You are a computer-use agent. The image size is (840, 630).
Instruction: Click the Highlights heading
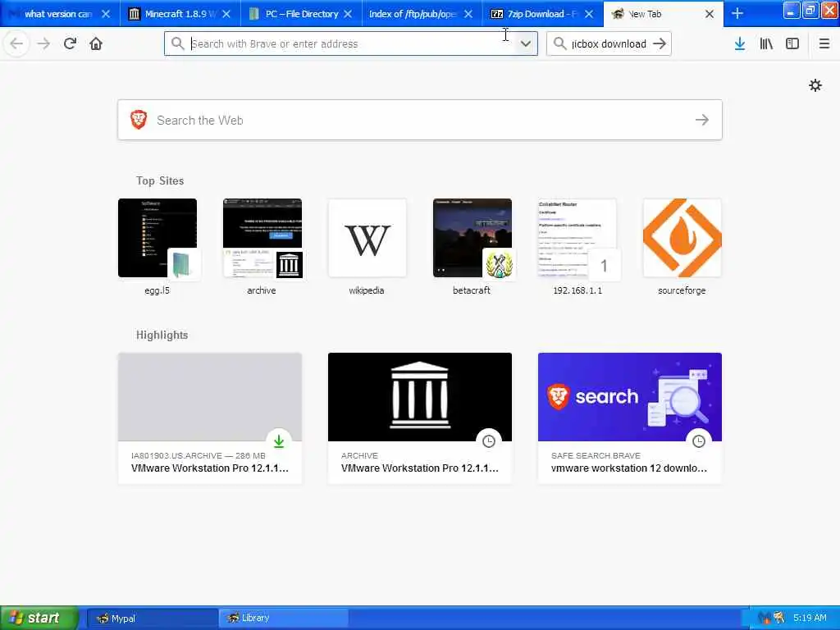(162, 335)
